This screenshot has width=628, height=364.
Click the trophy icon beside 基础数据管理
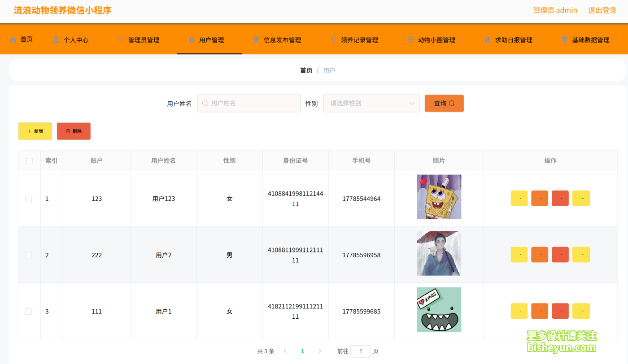(x=564, y=39)
